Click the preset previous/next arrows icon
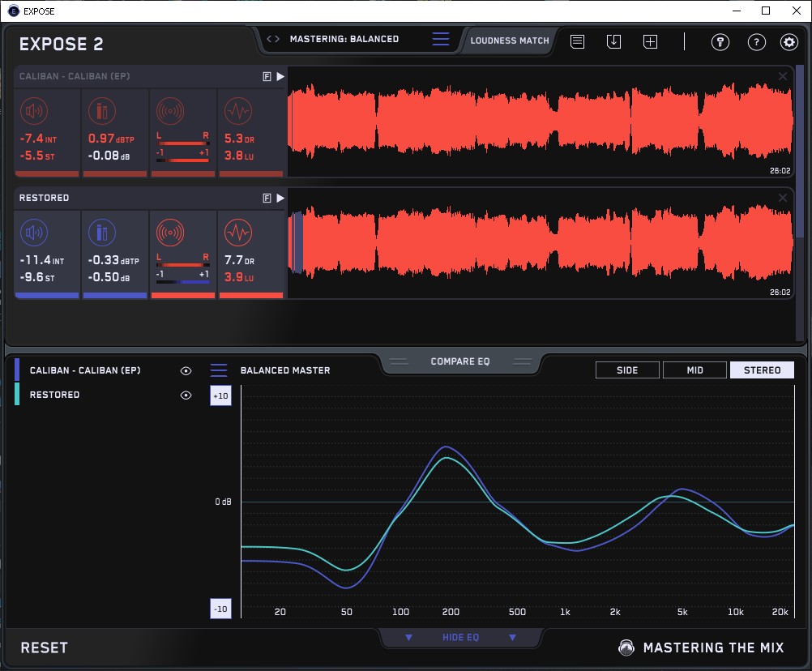Screen dimensions: 812x671 coord(273,39)
